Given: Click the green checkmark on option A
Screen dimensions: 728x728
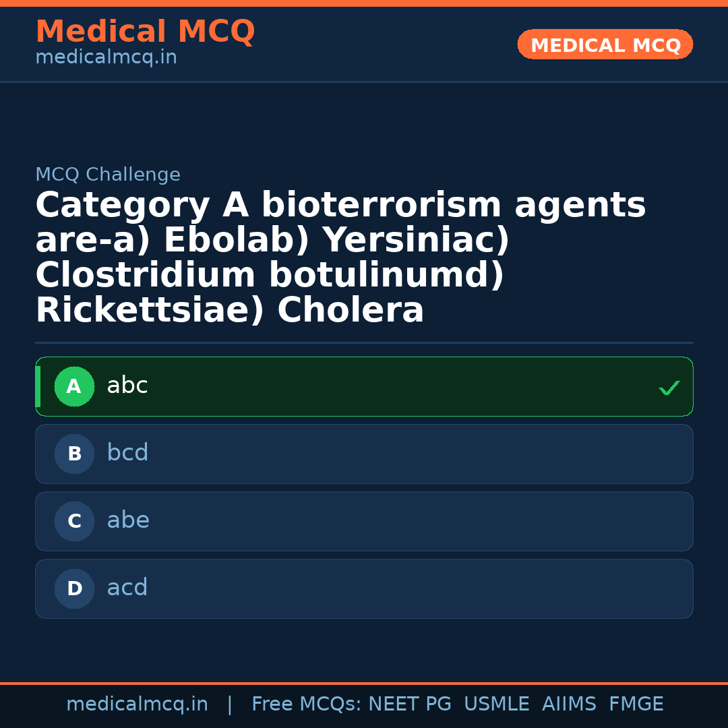Looking at the screenshot, I should (669, 388).
